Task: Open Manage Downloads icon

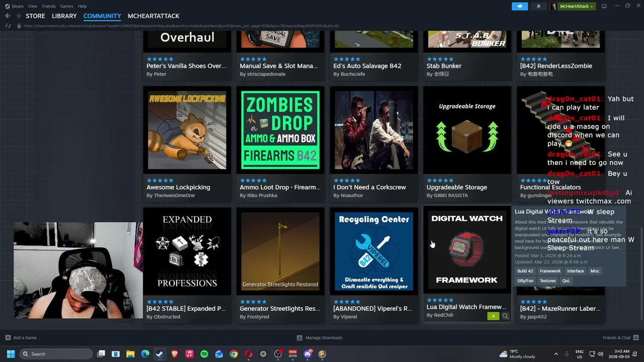Action: [299, 338]
